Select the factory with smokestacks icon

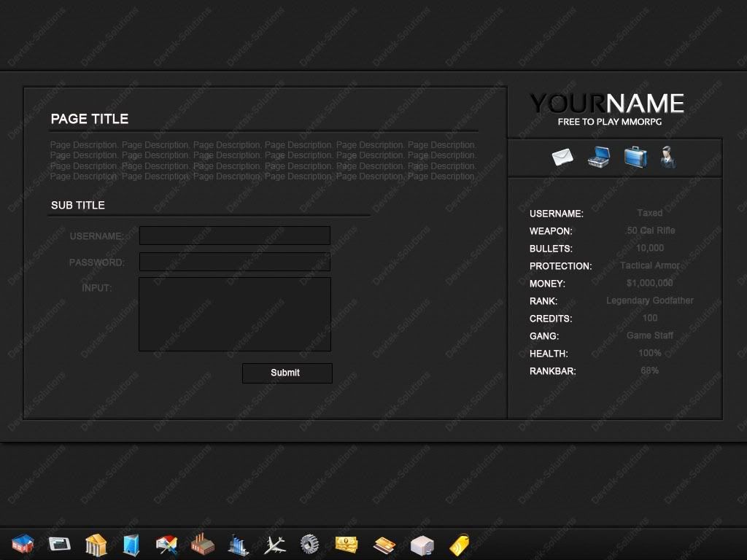(x=203, y=544)
